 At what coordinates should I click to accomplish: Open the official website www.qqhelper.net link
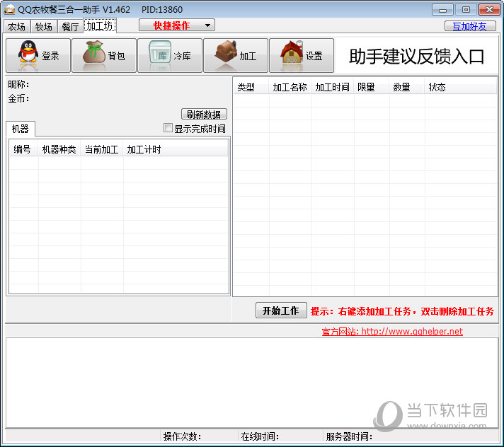coord(392,332)
